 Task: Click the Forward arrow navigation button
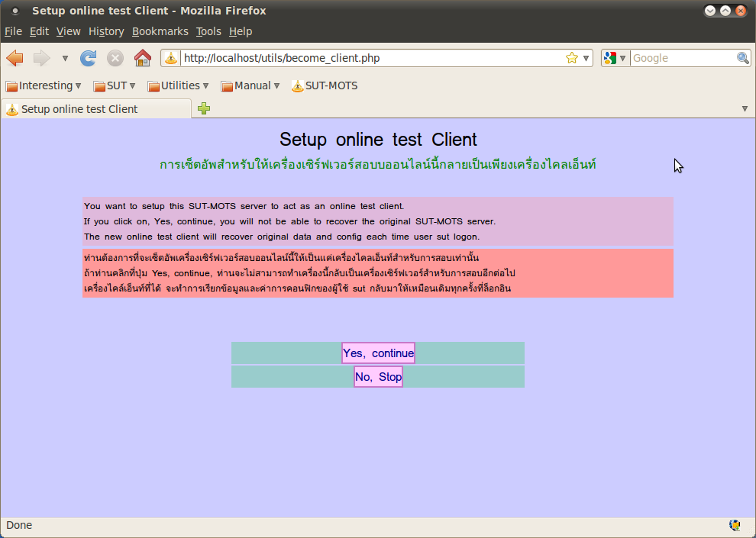[x=42, y=58]
